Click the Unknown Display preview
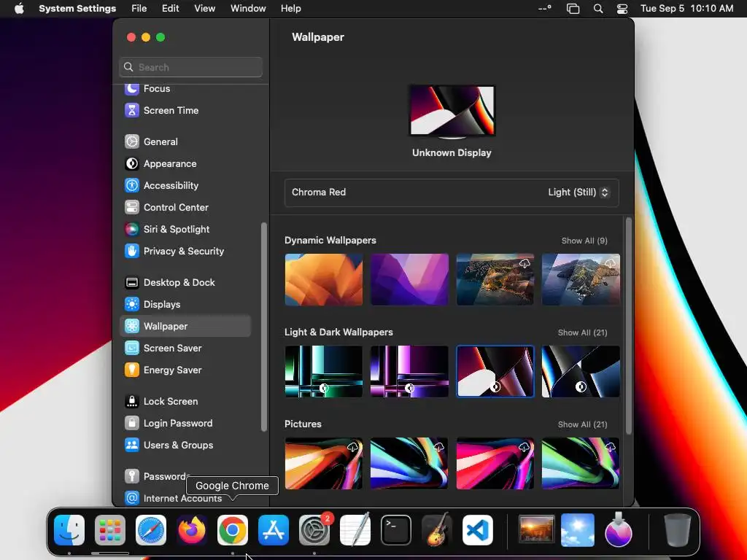The image size is (747, 560). pyautogui.click(x=452, y=112)
